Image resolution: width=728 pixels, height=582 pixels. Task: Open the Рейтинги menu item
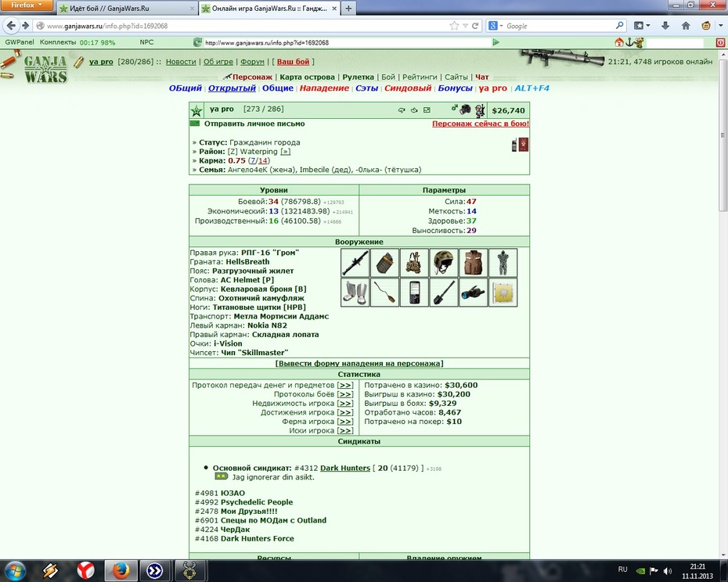(x=420, y=77)
